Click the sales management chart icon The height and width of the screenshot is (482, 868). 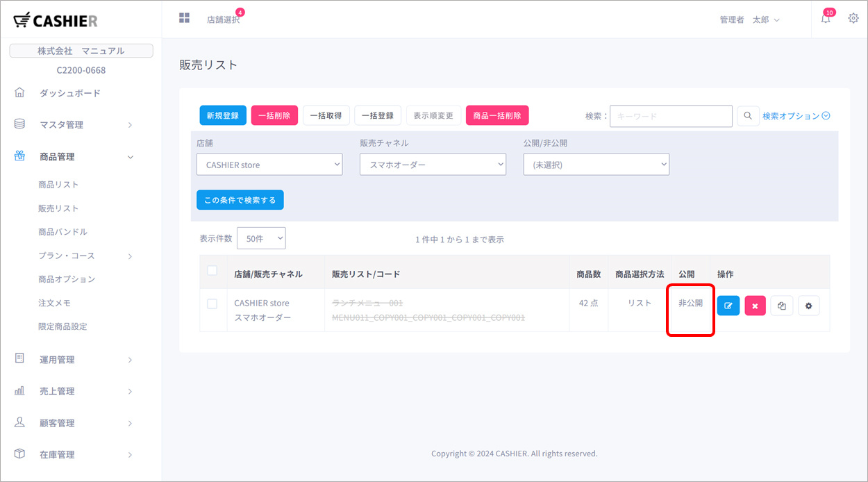tap(19, 391)
